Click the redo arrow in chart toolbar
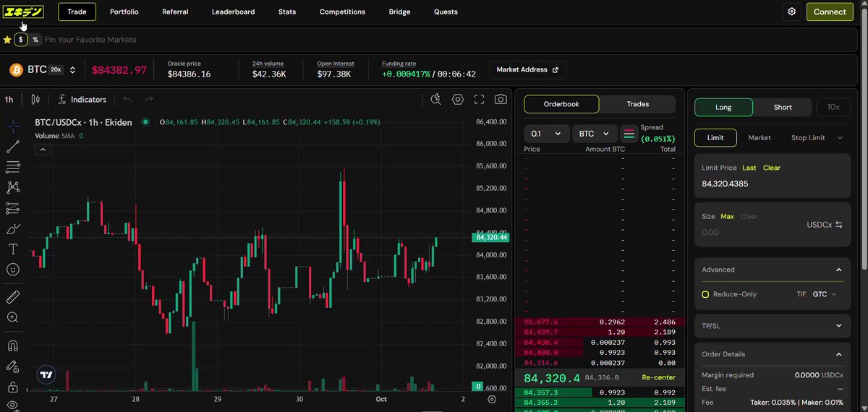The width and height of the screenshot is (868, 412). (x=149, y=100)
